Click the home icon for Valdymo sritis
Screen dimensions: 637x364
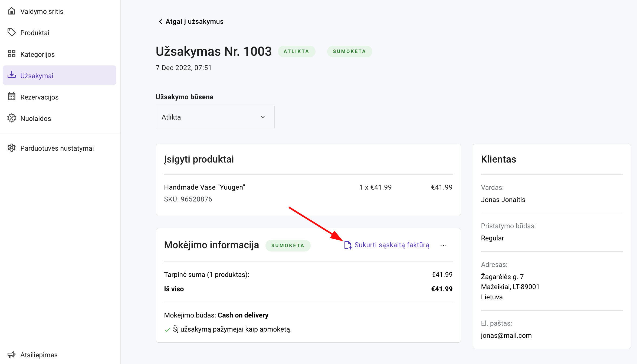[11, 11]
